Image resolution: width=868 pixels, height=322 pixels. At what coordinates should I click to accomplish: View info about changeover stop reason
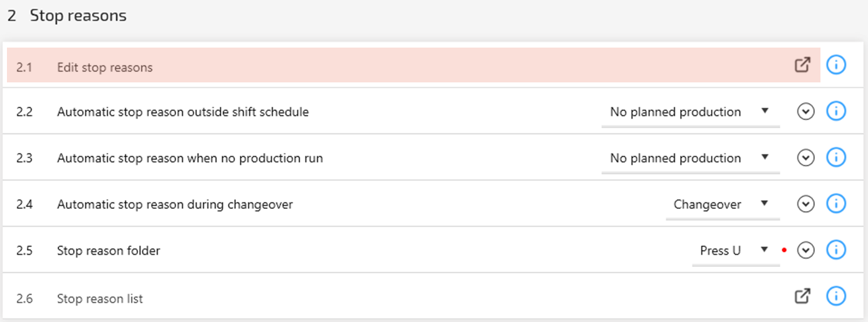(836, 204)
